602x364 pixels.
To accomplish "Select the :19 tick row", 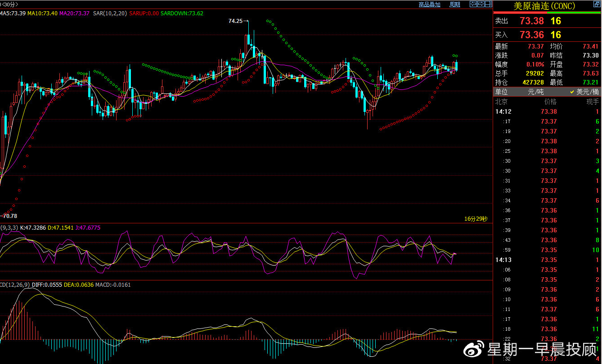I will (548, 131).
